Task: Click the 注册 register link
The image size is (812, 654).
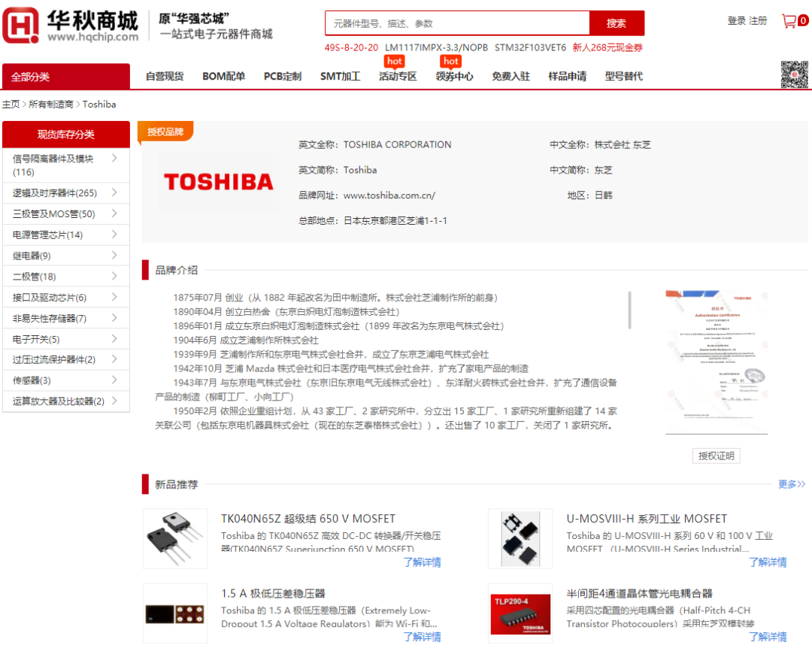Action: tap(756, 20)
